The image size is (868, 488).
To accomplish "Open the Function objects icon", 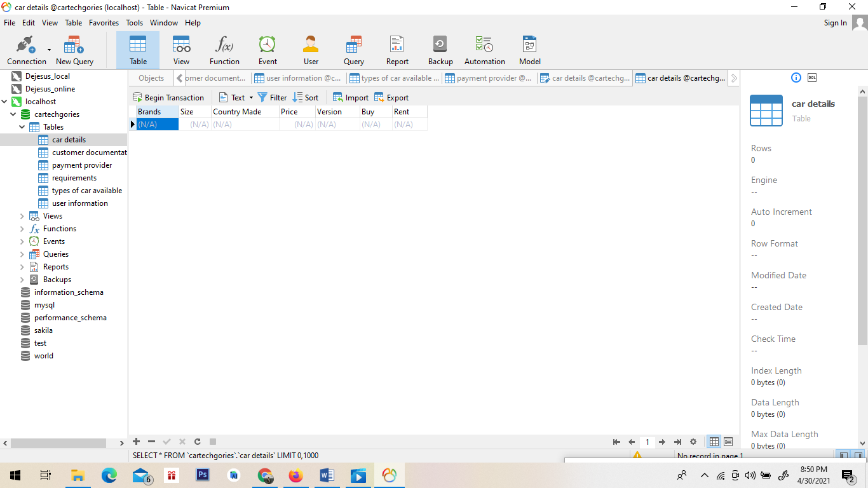I will (x=224, y=50).
